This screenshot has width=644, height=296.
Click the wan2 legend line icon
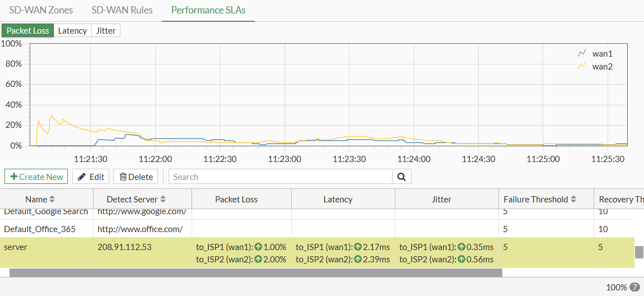[x=582, y=66]
